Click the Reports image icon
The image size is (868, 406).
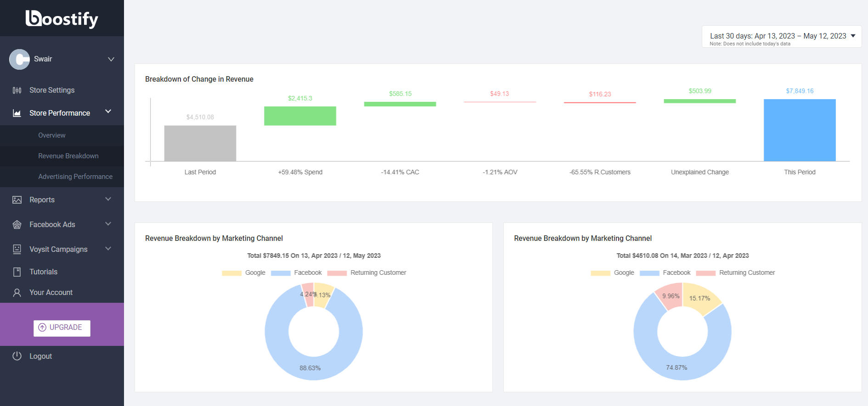click(x=17, y=200)
